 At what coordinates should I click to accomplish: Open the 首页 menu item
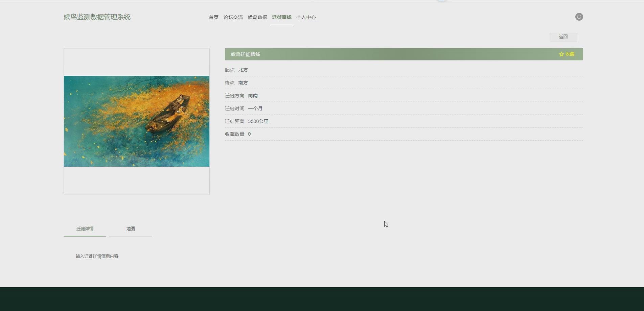(x=213, y=17)
